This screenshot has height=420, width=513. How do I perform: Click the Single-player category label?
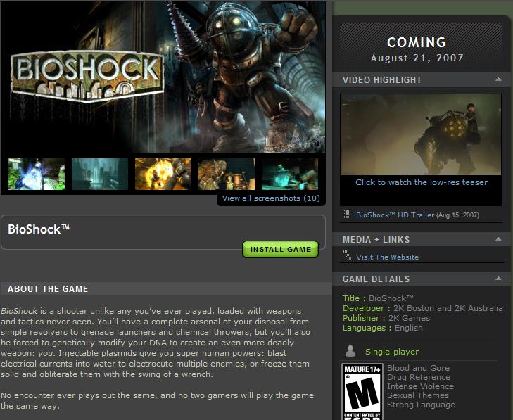[x=392, y=352]
